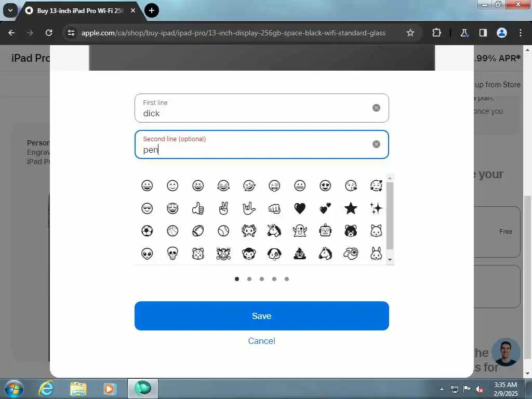Open the browser profile menu
This screenshot has height=399, width=532.
click(501, 33)
